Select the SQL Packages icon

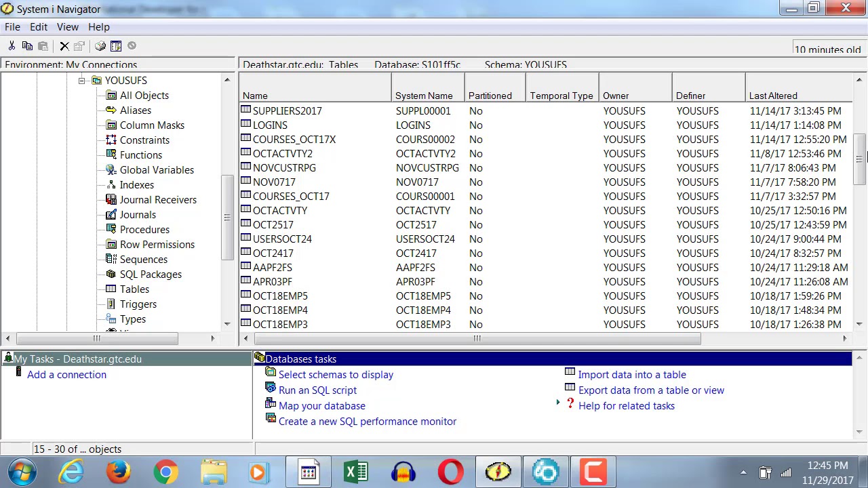[x=111, y=274]
